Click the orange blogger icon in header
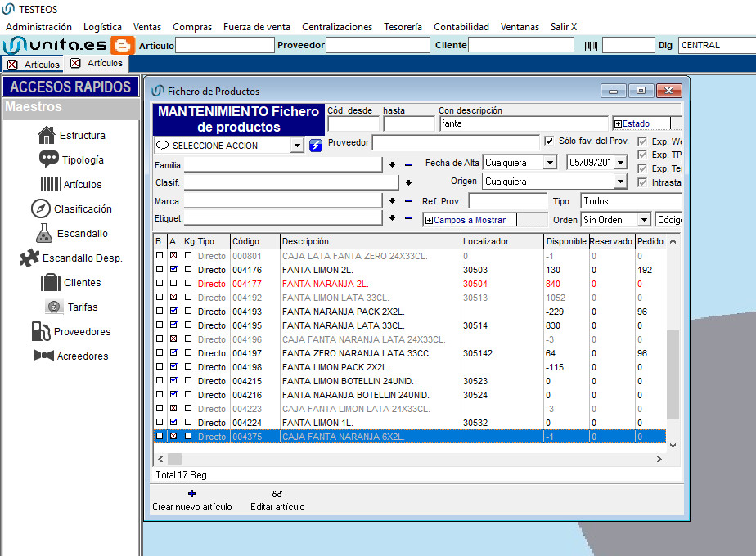The height and width of the screenshot is (556, 756). tap(122, 45)
